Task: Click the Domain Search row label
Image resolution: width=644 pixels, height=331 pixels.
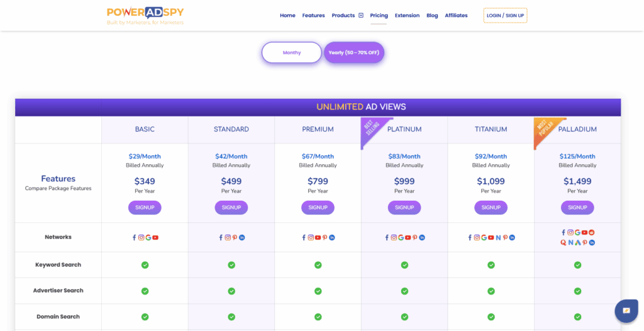Action: click(x=58, y=317)
